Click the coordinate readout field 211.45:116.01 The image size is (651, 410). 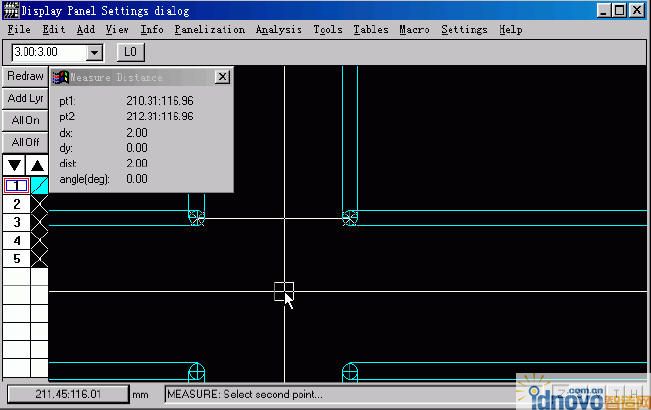coord(67,394)
